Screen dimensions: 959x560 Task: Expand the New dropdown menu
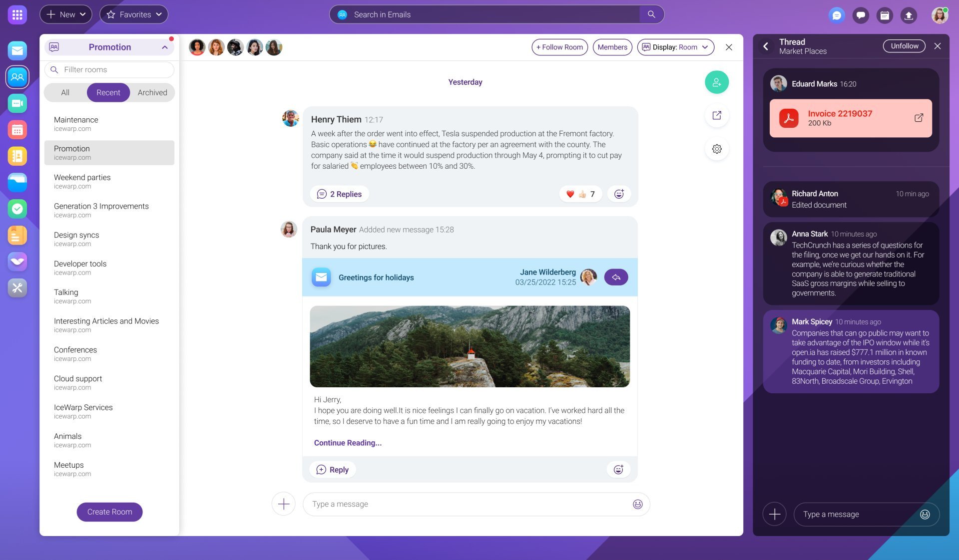tap(66, 14)
